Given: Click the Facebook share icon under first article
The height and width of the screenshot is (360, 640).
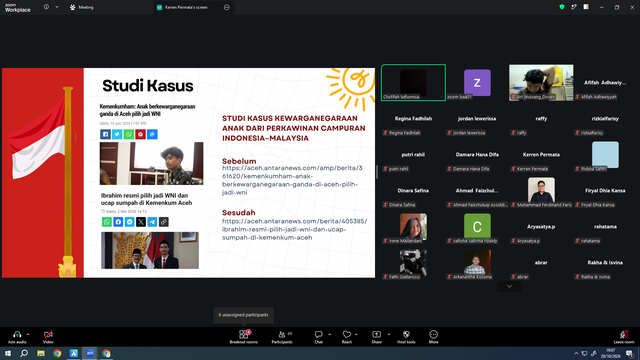Looking at the screenshot, I should [x=105, y=134].
